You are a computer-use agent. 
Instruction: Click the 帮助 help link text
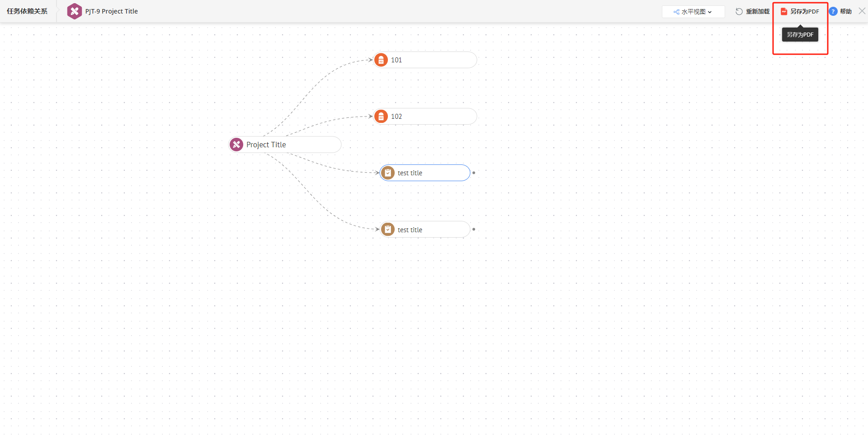[x=845, y=11]
